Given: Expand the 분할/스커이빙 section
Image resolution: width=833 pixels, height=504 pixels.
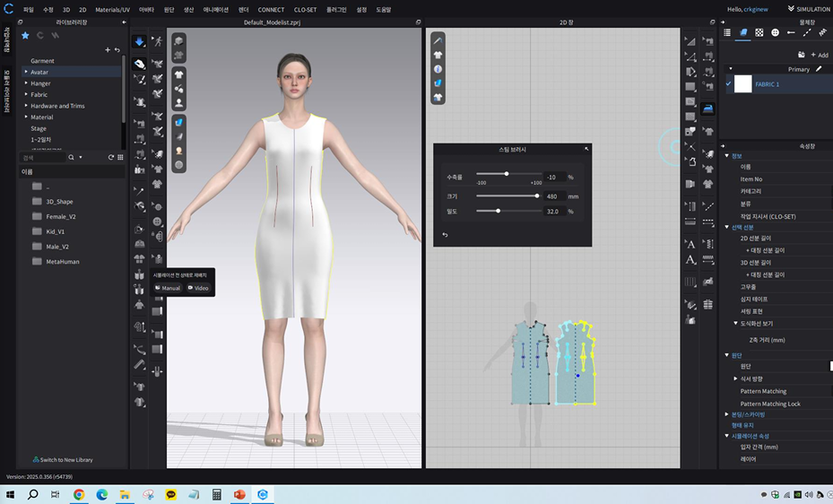Looking at the screenshot, I should (x=727, y=414).
